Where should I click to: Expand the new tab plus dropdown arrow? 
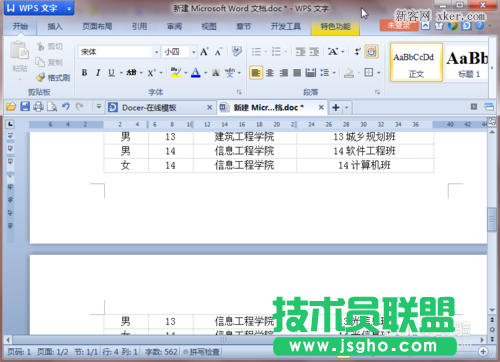click(x=347, y=107)
